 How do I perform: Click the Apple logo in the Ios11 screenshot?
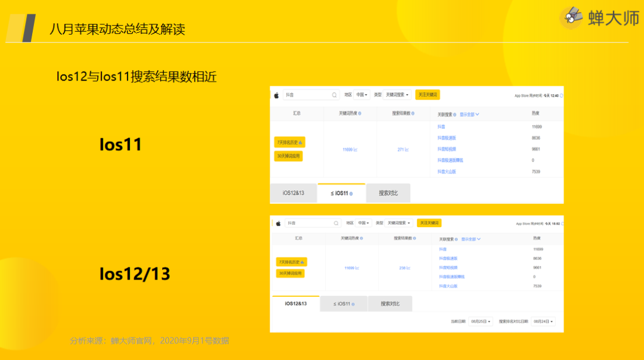click(277, 95)
